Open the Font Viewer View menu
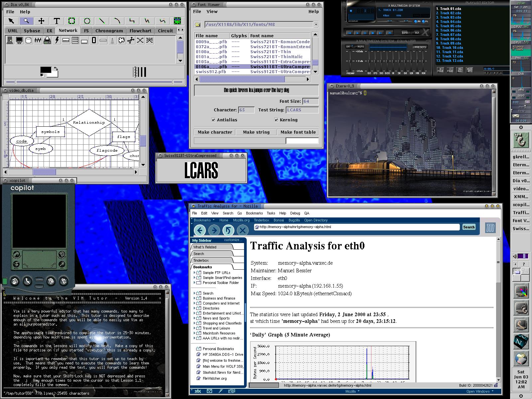Image resolution: width=532 pixels, height=399 pixels. pos(212,11)
